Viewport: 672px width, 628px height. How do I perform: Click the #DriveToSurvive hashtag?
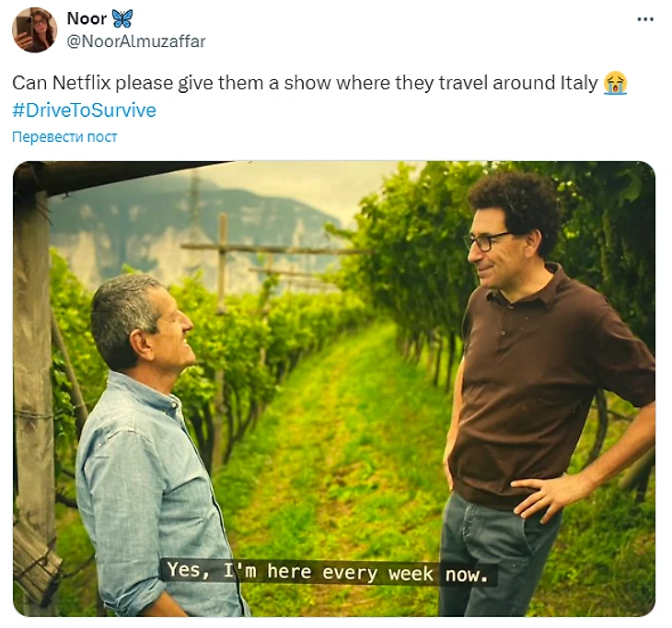coord(84,110)
